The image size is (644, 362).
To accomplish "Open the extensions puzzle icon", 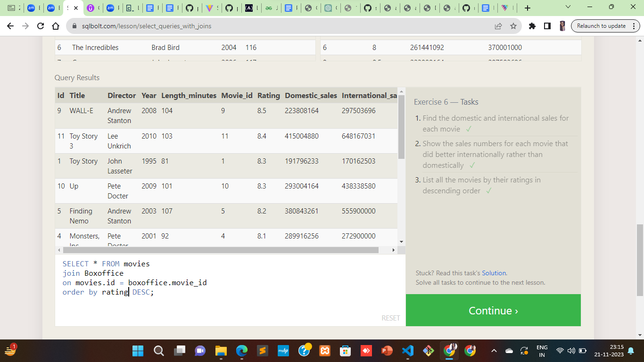I will (532, 26).
